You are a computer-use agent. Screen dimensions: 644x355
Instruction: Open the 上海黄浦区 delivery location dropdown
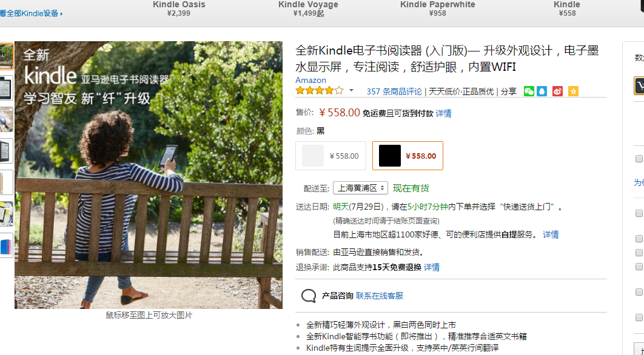point(360,188)
